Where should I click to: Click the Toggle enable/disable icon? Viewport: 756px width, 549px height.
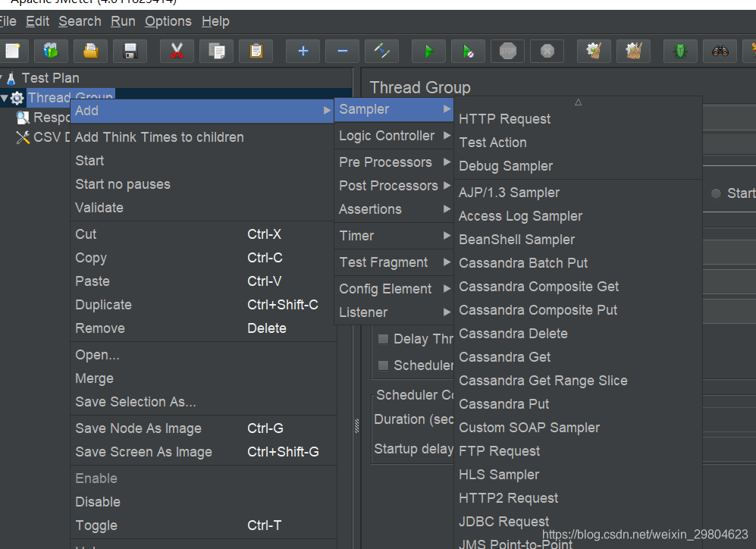pyautogui.click(x=382, y=51)
